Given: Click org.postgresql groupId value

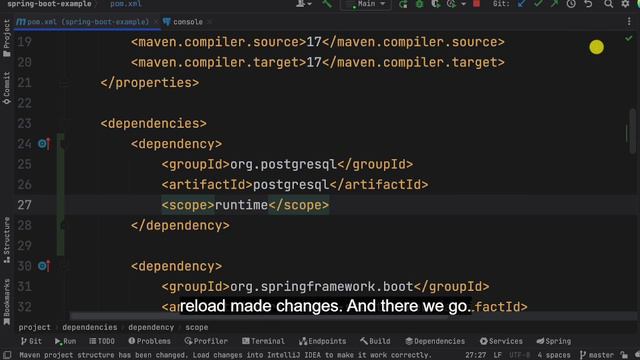Looking at the screenshot, I should tap(283, 164).
